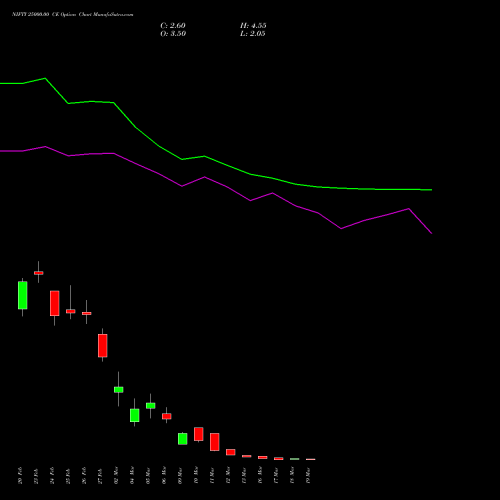The width and height of the screenshot is (500, 500).
Task: Click the 23 Feb date label
Action: click(37, 475)
